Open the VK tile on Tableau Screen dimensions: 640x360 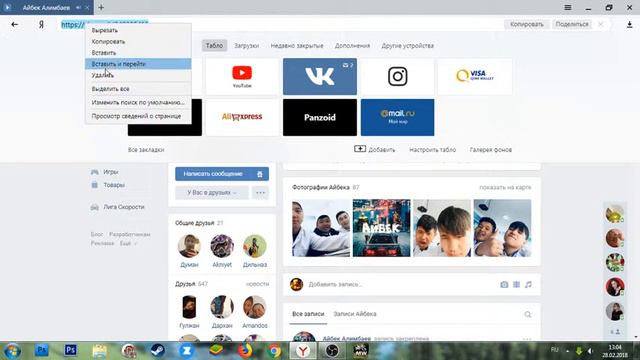(320, 76)
